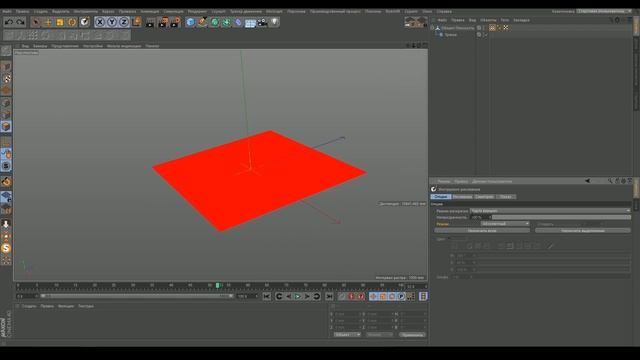The width and height of the screenshot is (640, 360).
Task: Open the Render View clapperboard icon
Action: click(x=150, y=22)
